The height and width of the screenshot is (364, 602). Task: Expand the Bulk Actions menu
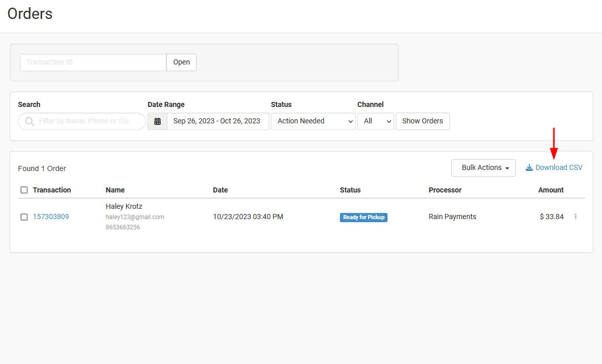(484, 168)
